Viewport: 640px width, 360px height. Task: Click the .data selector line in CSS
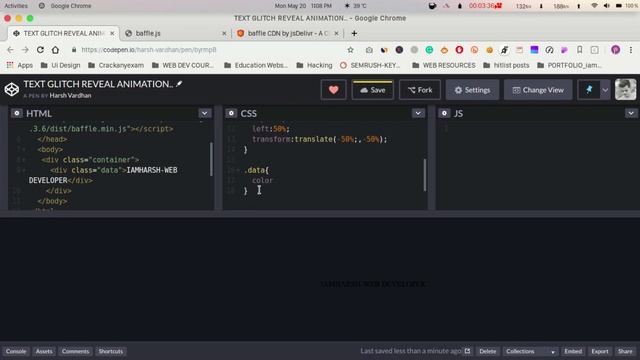tap(256, 170)
